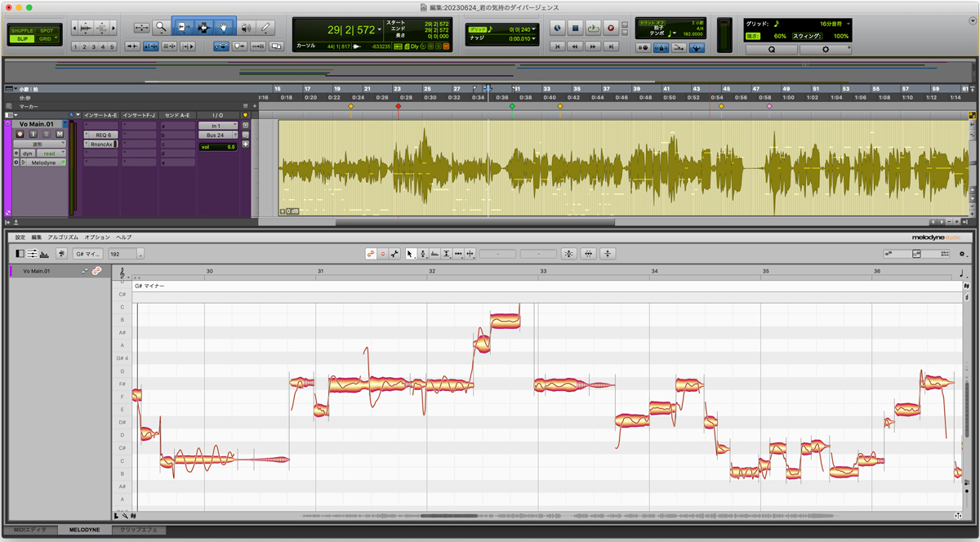The height and width of the screenshot is (542, 980).
Task: Click the transport Stop button
Action: click(575, 28)
